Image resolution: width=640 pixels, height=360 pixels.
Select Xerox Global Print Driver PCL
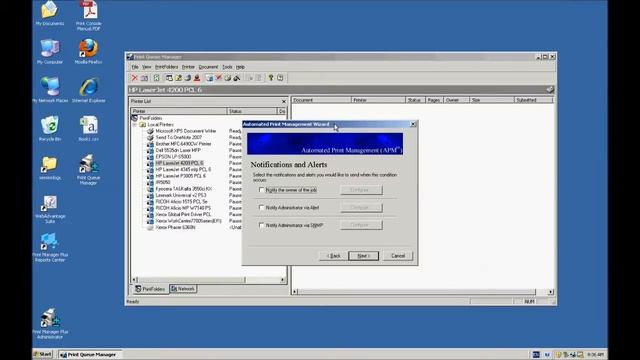183,214
